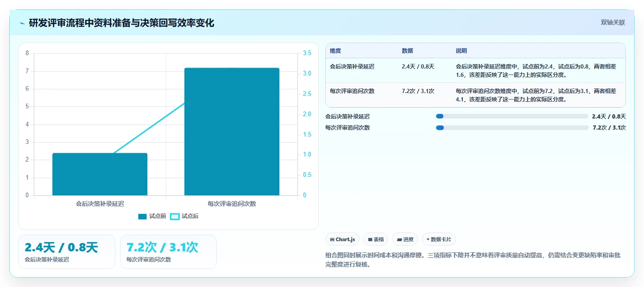Click the description starting 会后决策补录延迟维度中
This screenshot has width=644, height=287.
536,70
